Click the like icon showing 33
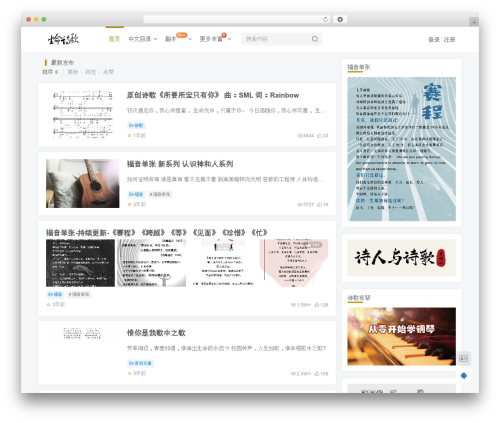This screenshot has width=500, height=423. pos(319,136)
